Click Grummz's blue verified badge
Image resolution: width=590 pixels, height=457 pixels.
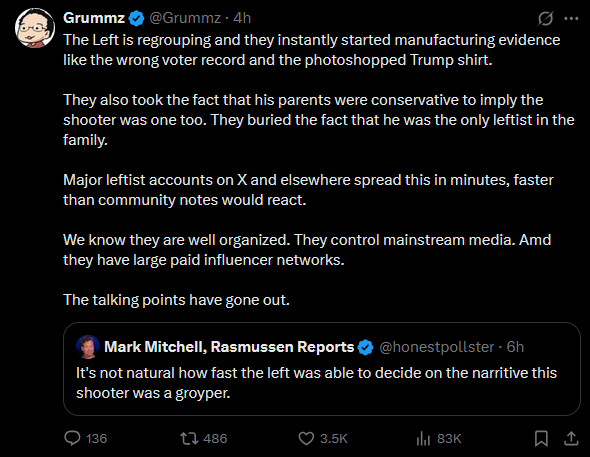(136, 18)
